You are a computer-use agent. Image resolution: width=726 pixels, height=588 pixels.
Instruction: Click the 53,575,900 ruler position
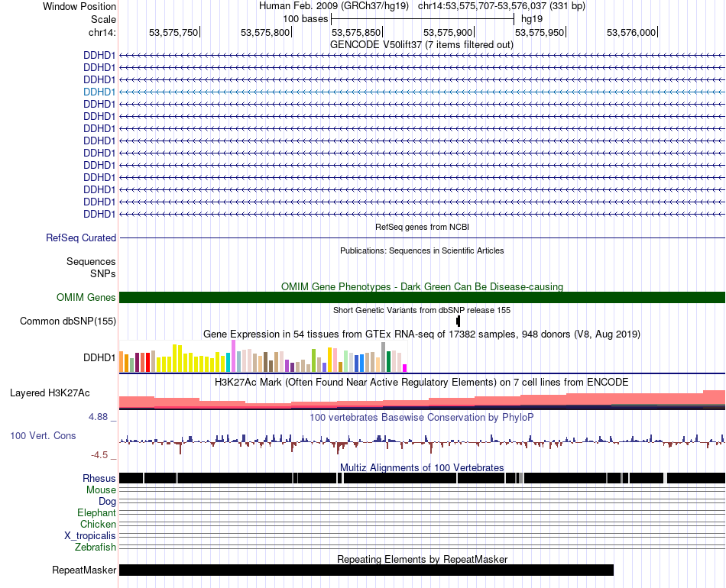[448, 32]
